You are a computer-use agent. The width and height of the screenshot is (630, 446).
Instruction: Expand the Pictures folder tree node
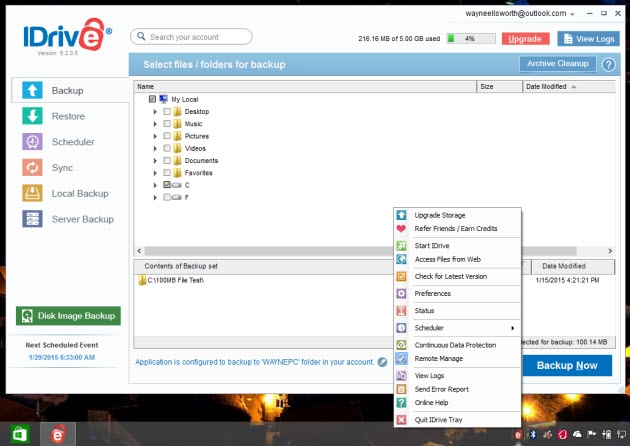(155, 136)
